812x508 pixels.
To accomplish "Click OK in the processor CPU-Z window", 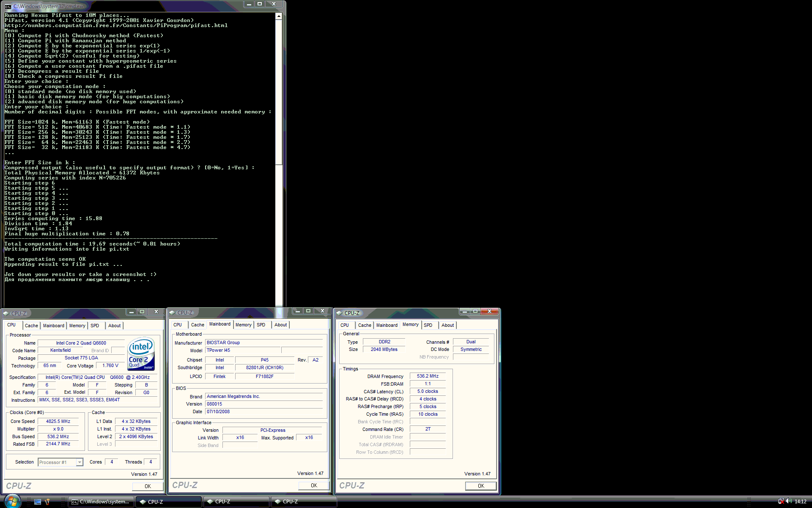I will tap(148, 486).
